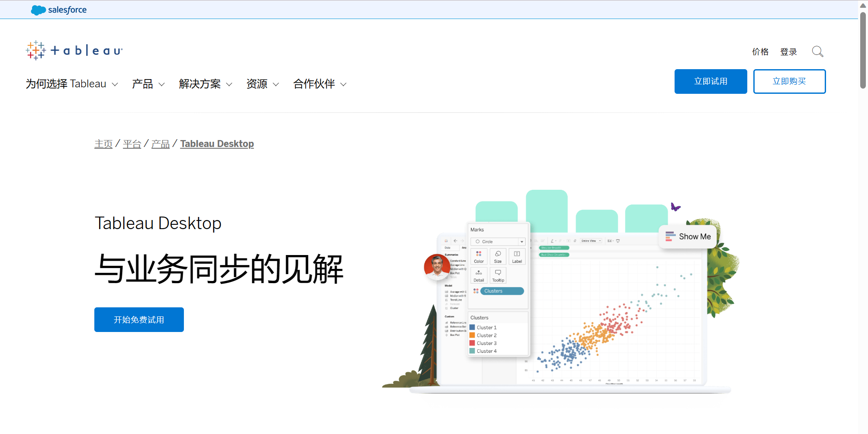The height and width of the screenshot is (434, 868).
Task: Expand the chevron beside 合作伙伴
Action: pos(344,84)
